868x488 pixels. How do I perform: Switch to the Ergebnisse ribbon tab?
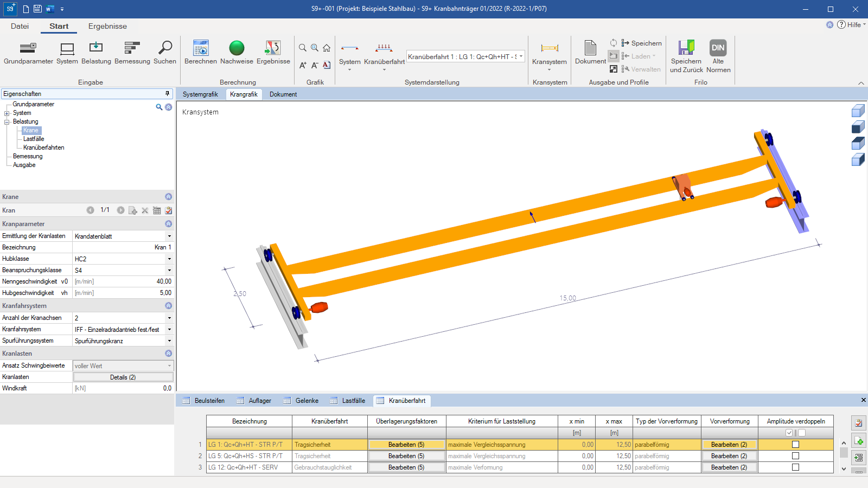(x=107, y=26)
